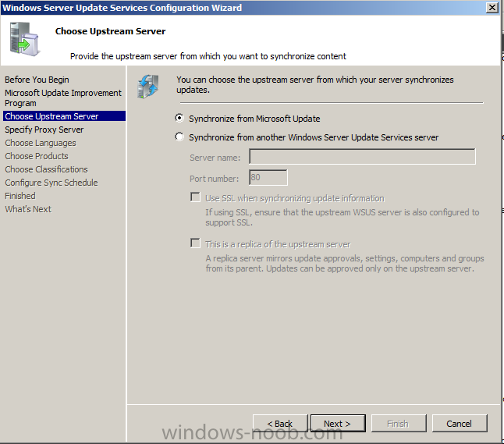Click 'Provide the upstream server' subtitle text
The width and height of the screenshot is (504, 444).
(x=208, y=56)
